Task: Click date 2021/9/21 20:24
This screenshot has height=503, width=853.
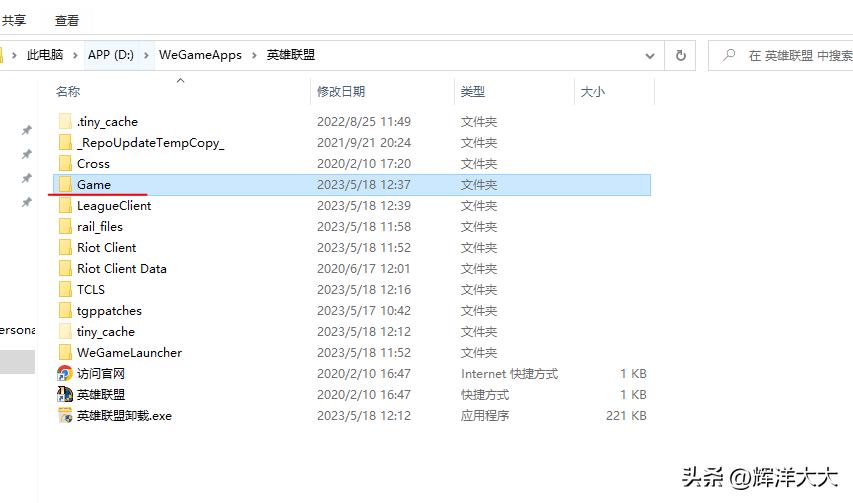Action: (364, 142)
